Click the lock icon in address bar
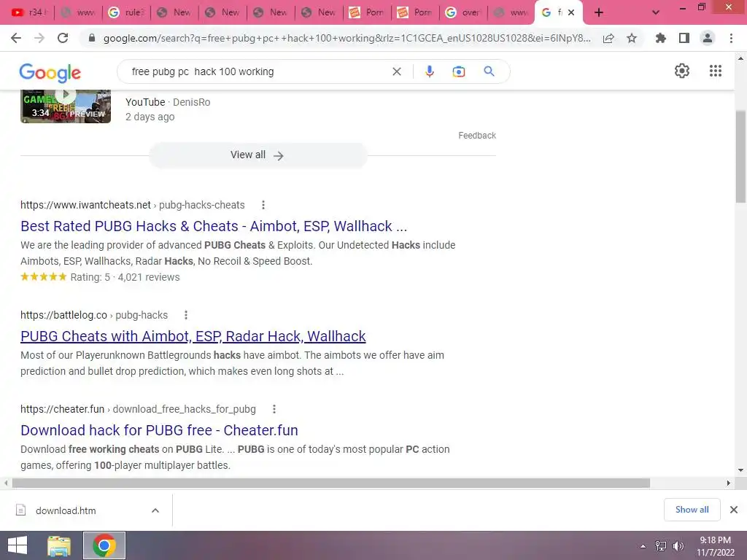Screen dimensions: 747x560 point(92,38)
